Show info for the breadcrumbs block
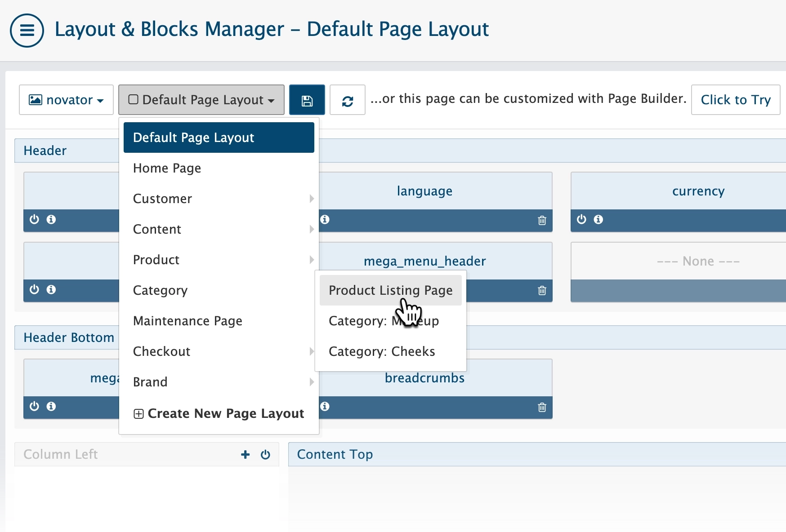The height and width of the screenshot is (532, 786). click(325, 406)
